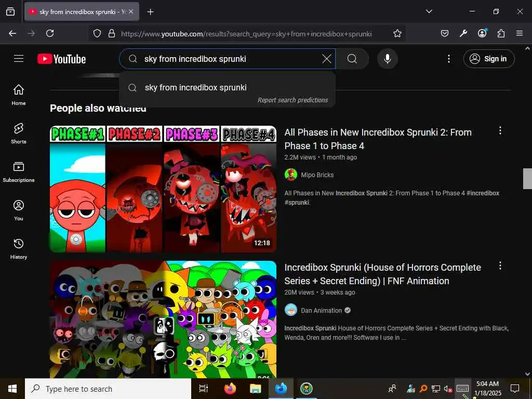This screenshot has height=399, width=532.
Task: Reload the page with the refresh button
Action: click(x=50, y=33)
